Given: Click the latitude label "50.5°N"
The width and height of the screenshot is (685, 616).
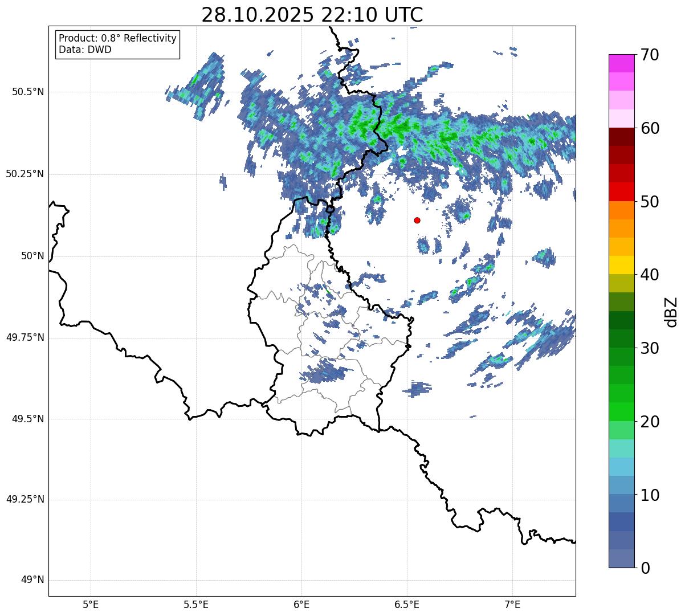Looking at the screenshot, I should click(x=28, y=92).
